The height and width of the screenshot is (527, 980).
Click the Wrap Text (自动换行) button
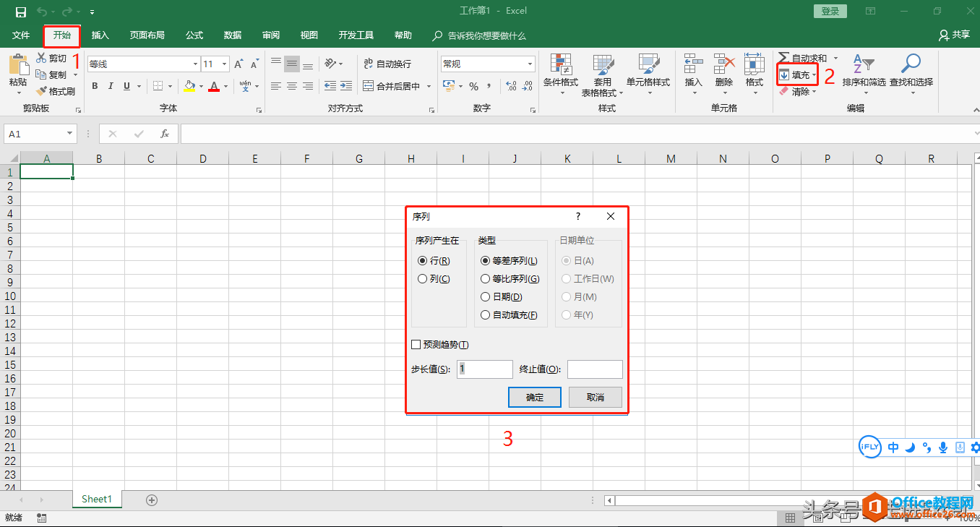coord(387,64)
